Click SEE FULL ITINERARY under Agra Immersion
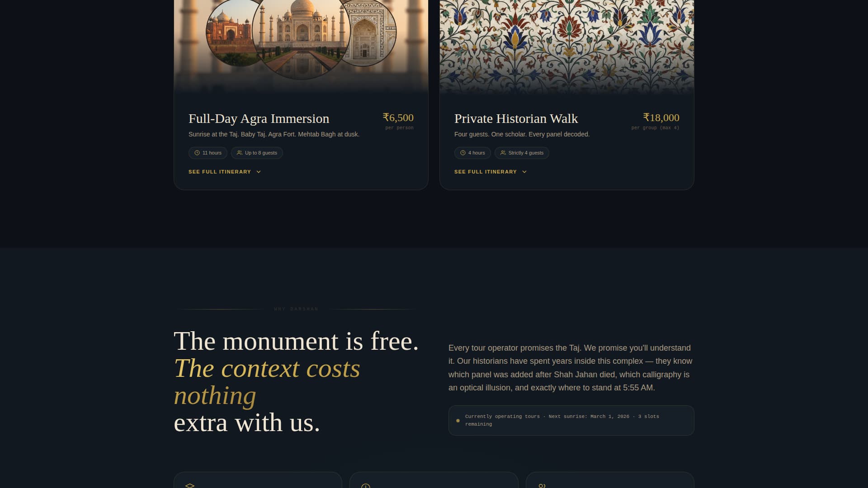Viewport: 868px width, 488px height. (x=219, y=172)
